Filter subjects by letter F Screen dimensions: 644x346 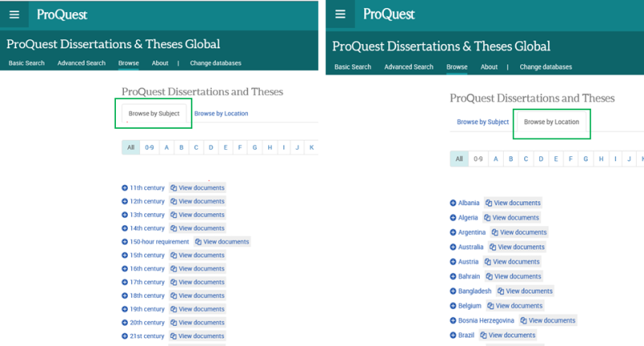coord(240,147)
